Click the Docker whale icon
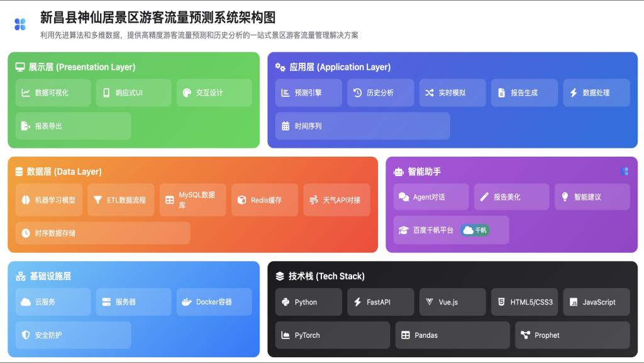The image size is (644, 363). point(187,302)
